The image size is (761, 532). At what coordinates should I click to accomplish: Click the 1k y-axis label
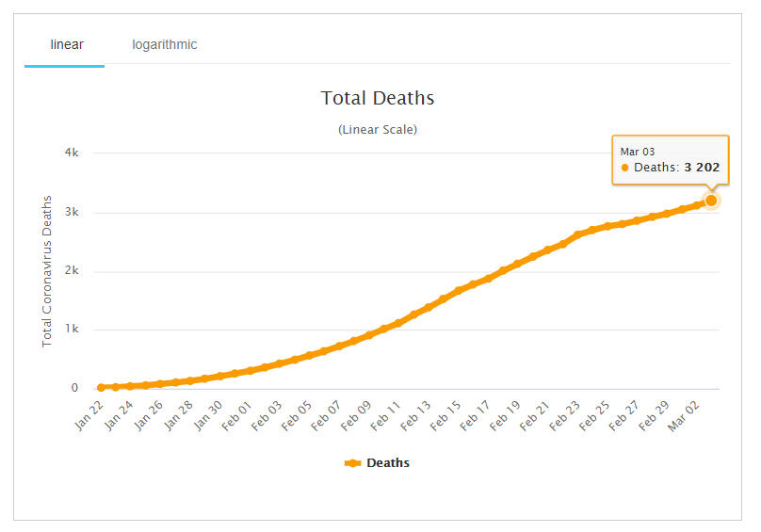point(72,330)
